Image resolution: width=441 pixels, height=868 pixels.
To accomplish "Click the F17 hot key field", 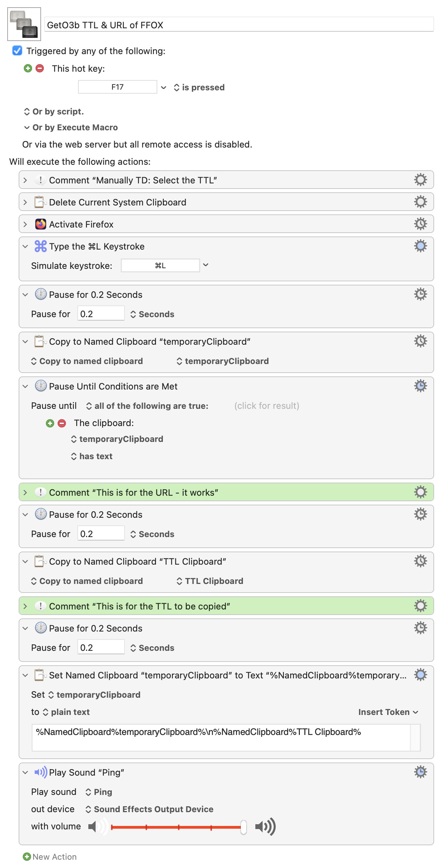I will pos(117,87).
